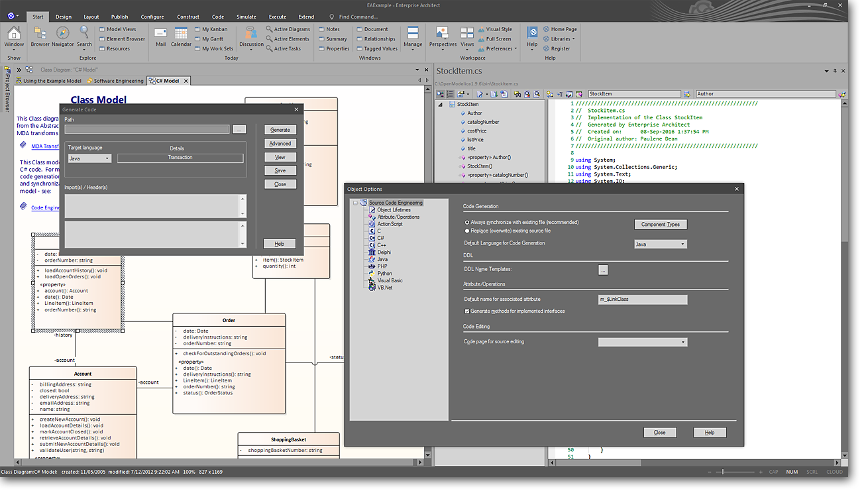Open the Search magnifier tool
The image size is (868, 497).
click(x=84, y=33)
